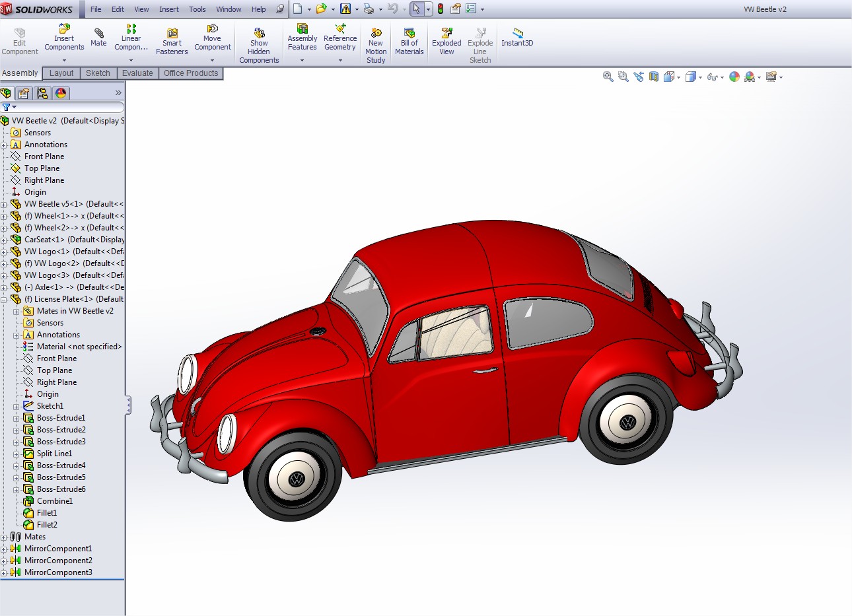Image resolution: width=852 pixels, height=616 pixels.
Task: Click the Exploded View tool
Action: (446, 42)
